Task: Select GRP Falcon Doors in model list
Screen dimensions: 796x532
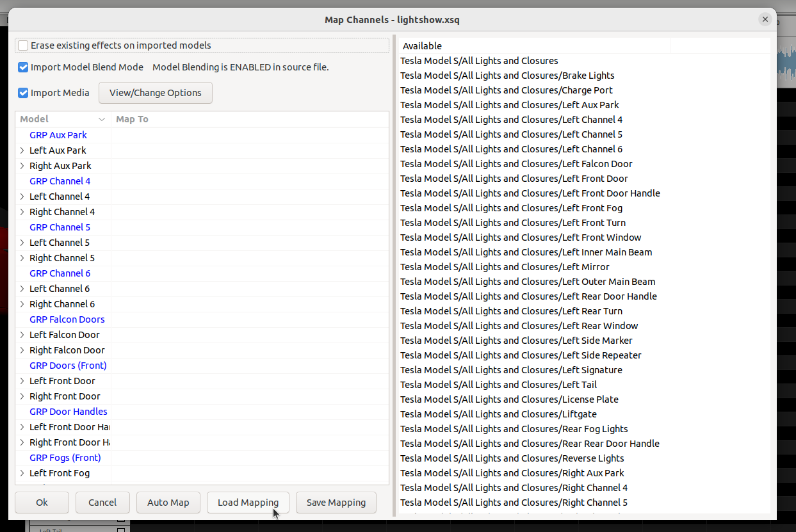Action: [67, 319]
